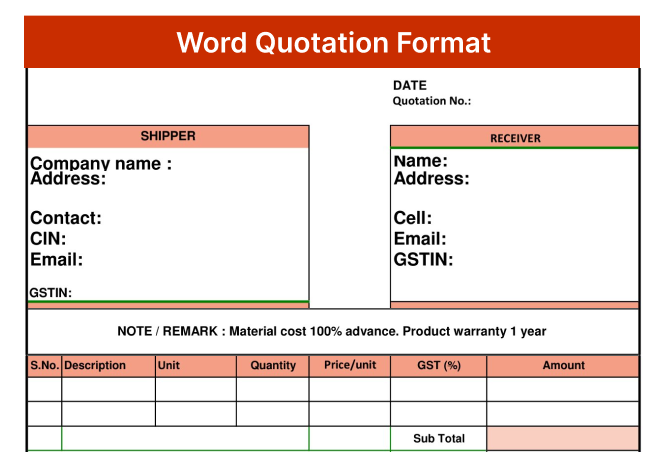Select the GST (%) column header
Screen dimensions: 664x472
(x=439, y=366)
